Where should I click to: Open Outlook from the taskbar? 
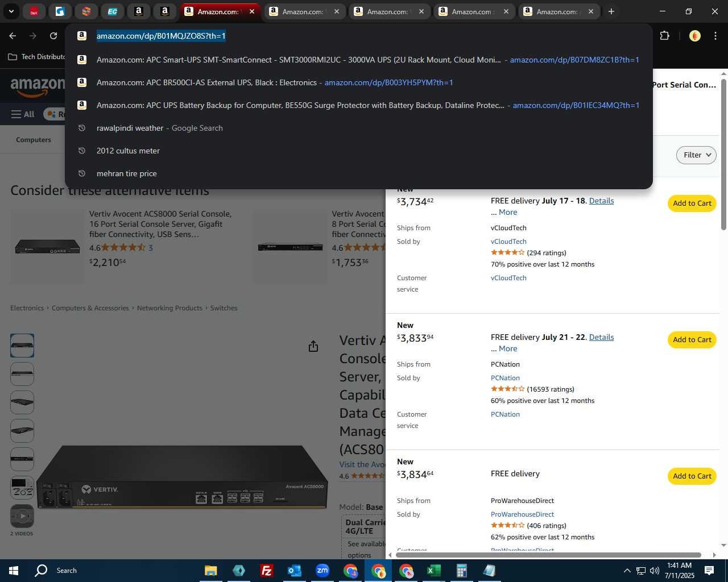tap(294, 571)
